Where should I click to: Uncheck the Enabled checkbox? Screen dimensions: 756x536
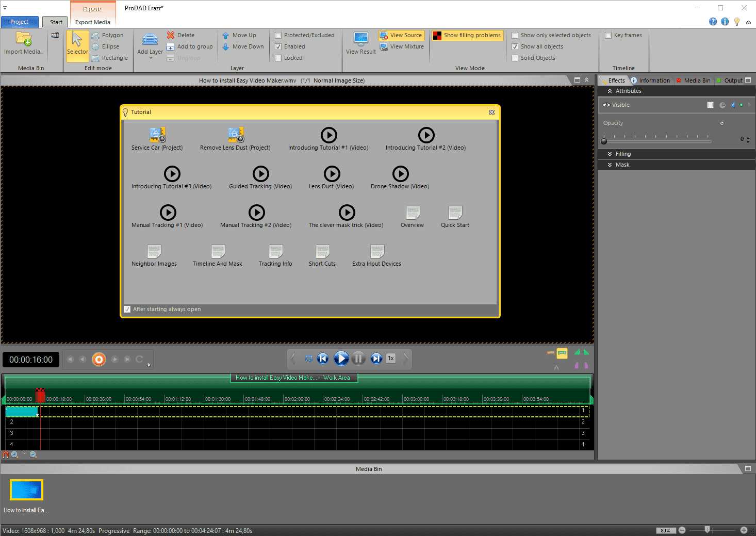tap(278, 47)
